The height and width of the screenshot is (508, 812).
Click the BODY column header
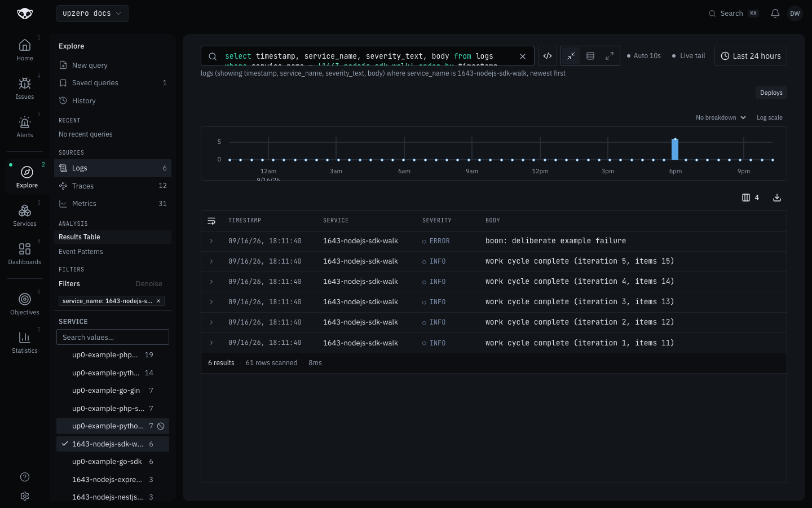[x=493, y=221]
